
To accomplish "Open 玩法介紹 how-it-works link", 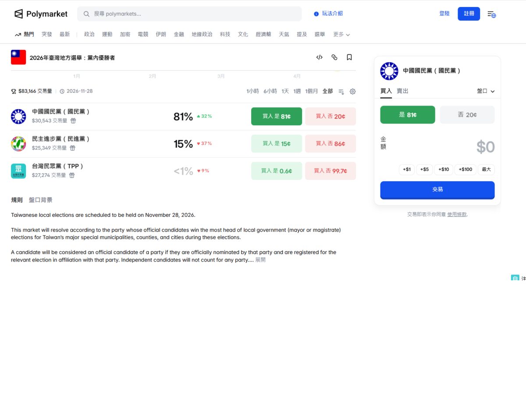I will coord(332,14).
